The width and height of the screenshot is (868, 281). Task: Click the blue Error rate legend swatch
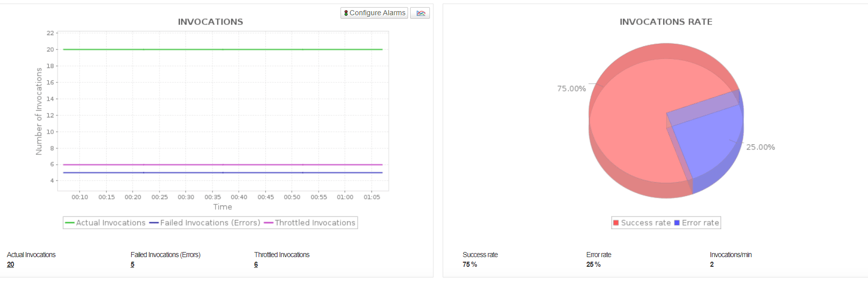click(x=677, y=223)
